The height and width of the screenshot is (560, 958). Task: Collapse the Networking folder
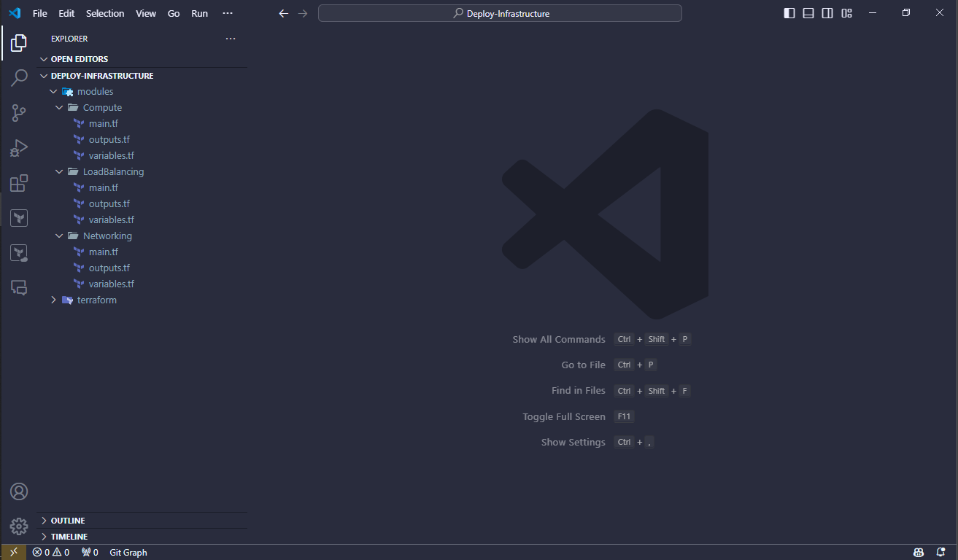[142, 236]
